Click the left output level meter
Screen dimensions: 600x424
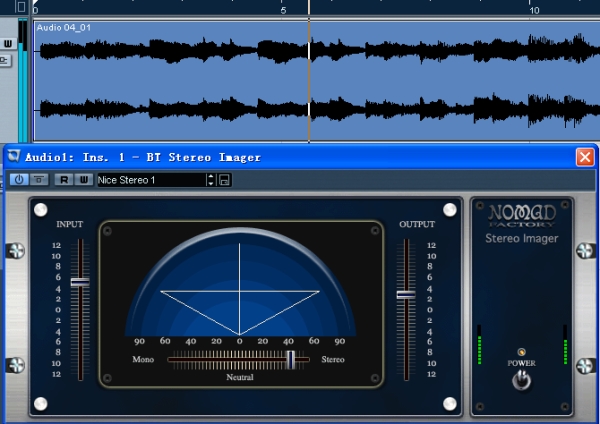479,344
